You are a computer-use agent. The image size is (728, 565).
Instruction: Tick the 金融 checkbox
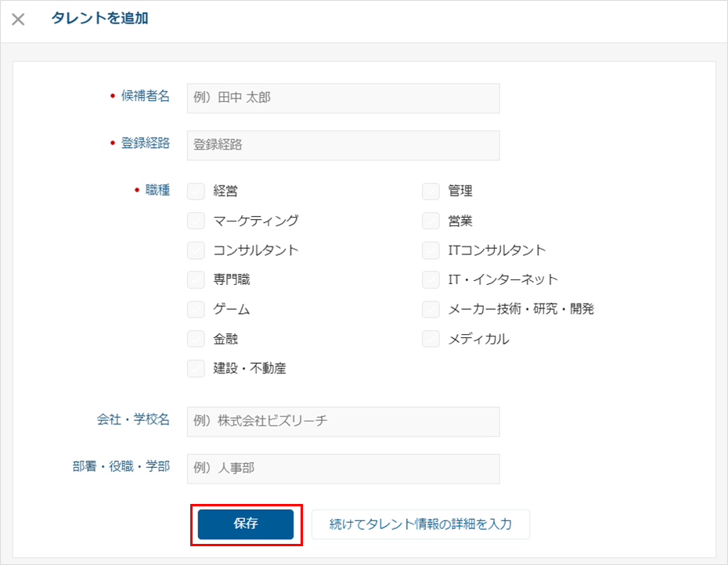click(x=196, y=339)
